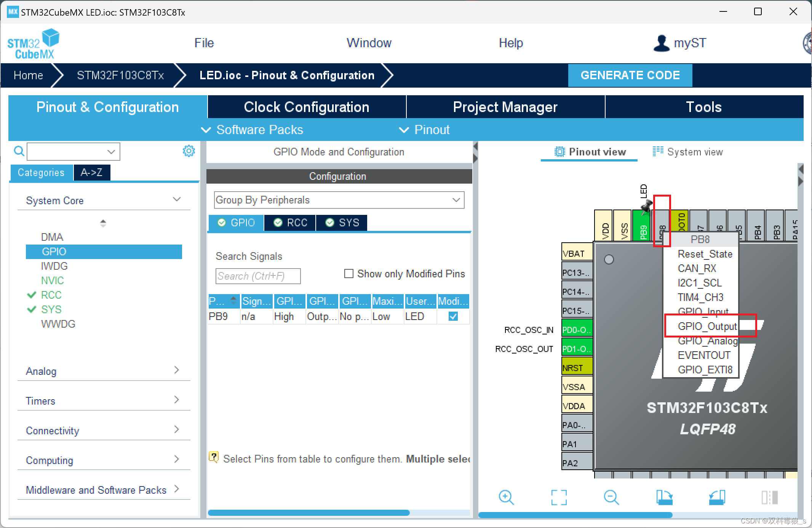Open the File menu
Image resolution: width=812 pixels, height=528 pixels.
tap(204, 43)
